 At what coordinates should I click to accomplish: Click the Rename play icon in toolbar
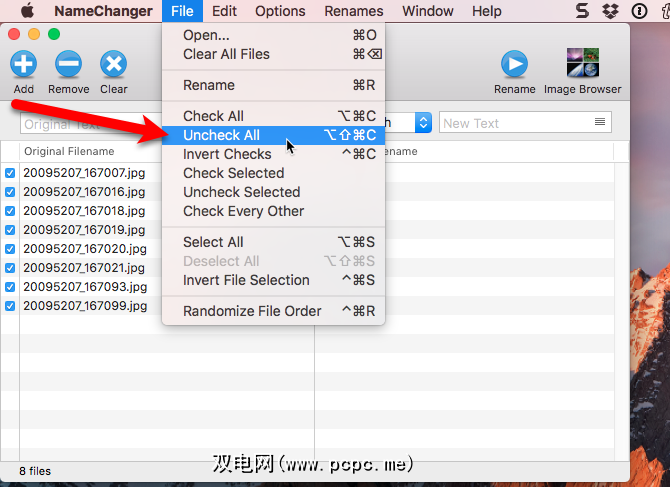[x=514, y=64]
